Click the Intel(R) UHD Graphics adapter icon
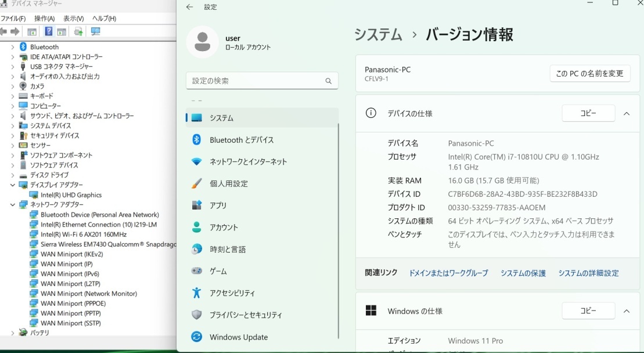Screen dimensions: 644x353 pos(34,195)
